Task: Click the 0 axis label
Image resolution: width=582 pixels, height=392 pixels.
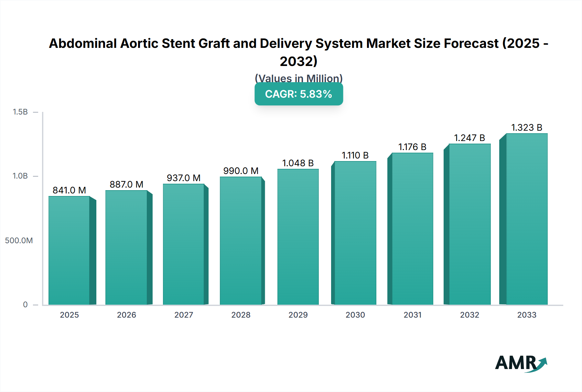Action: tap(25, 304)
